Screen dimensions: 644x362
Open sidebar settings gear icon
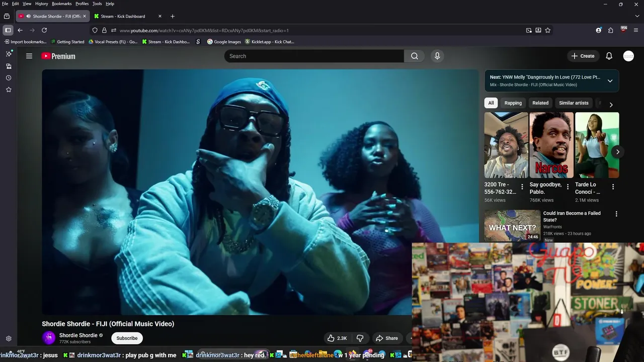tap(9, 339)
